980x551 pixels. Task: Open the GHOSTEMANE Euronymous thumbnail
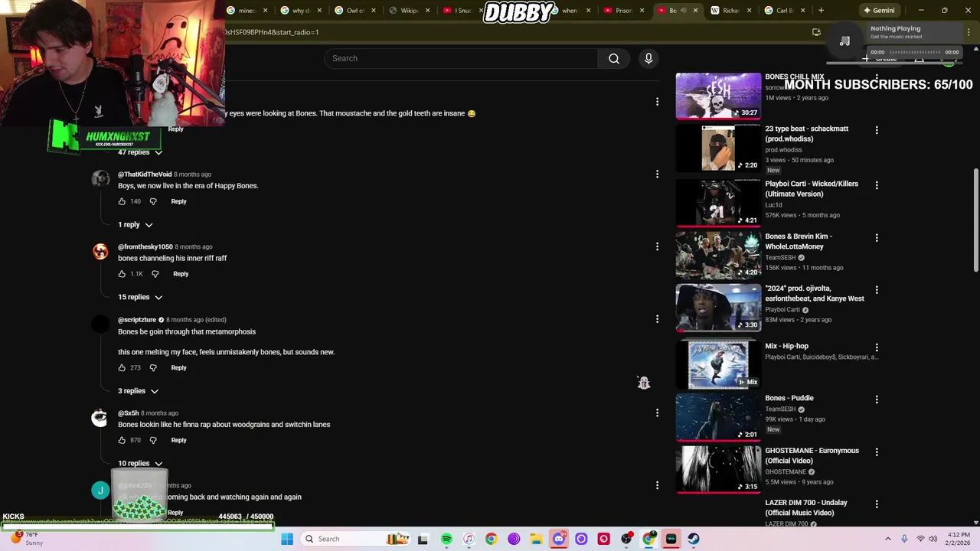click(718, 469)
